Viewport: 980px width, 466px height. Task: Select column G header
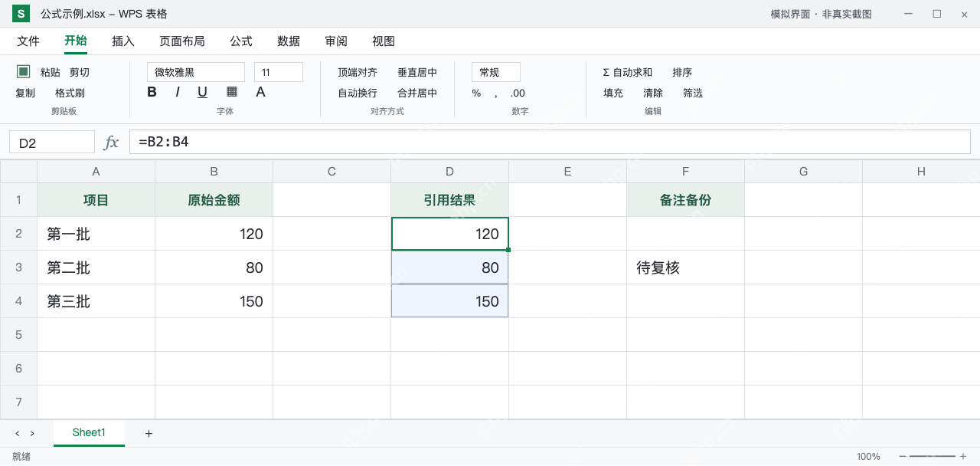[x=804, y=172]
